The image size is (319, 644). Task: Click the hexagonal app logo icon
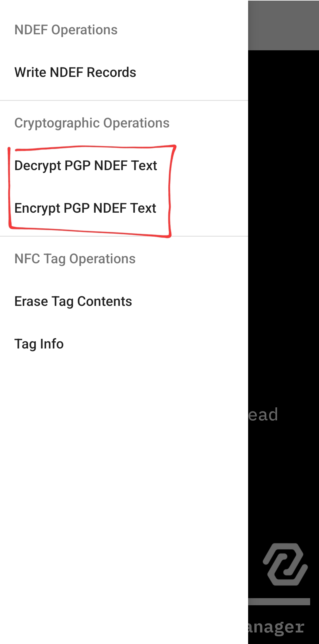[x=285, y=564]
